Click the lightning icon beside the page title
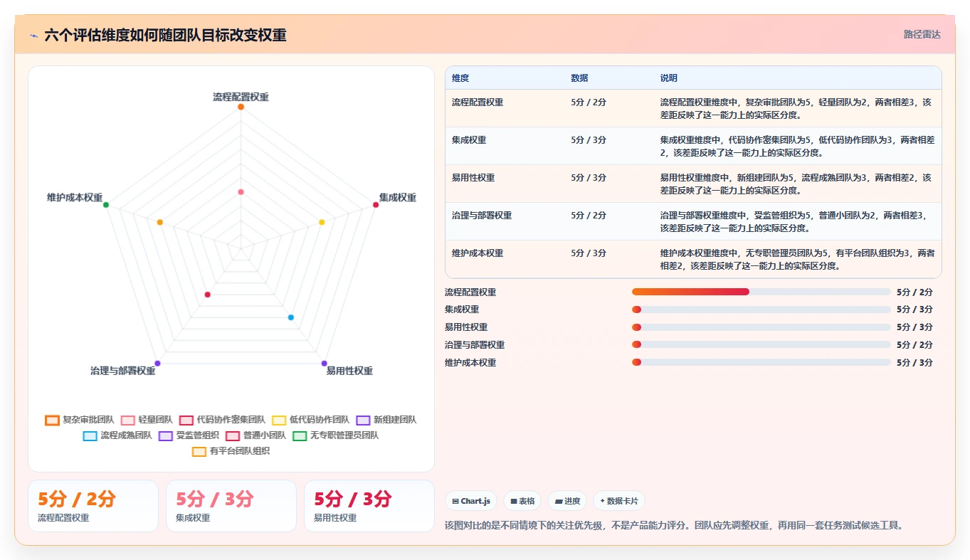 [x=34, y=35]
